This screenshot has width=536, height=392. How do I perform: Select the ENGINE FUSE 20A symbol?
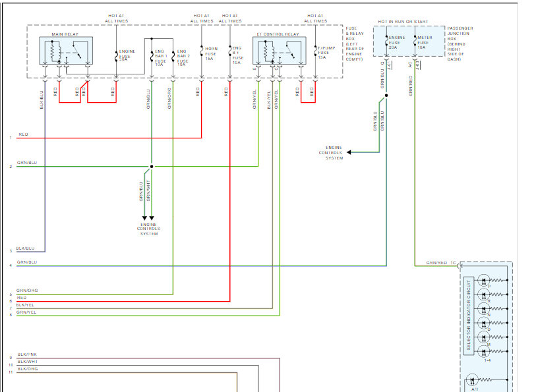386,42
